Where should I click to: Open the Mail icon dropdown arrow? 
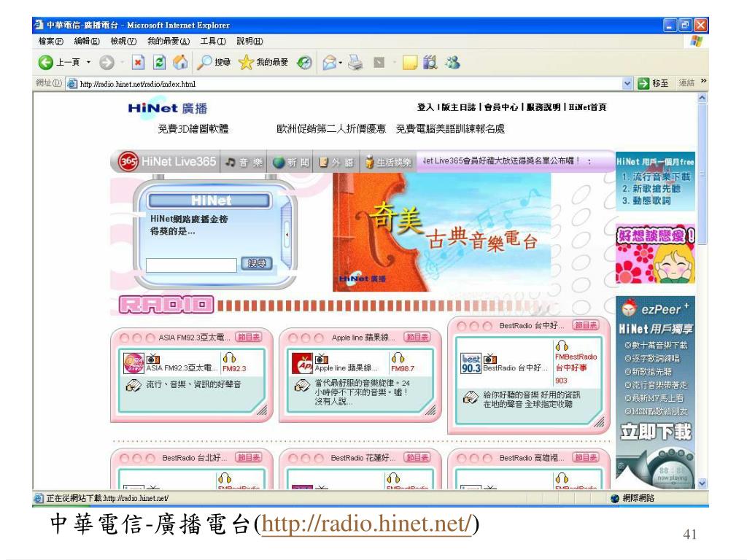tap(341, 63)
